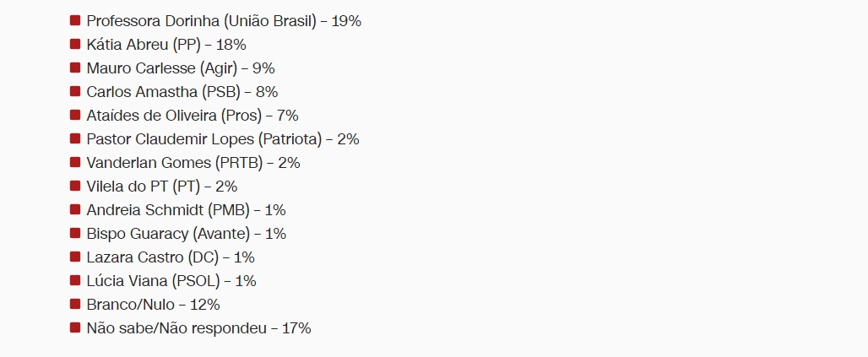Click Lúcia Viana (PSOL) entry

tap(171, 280)
